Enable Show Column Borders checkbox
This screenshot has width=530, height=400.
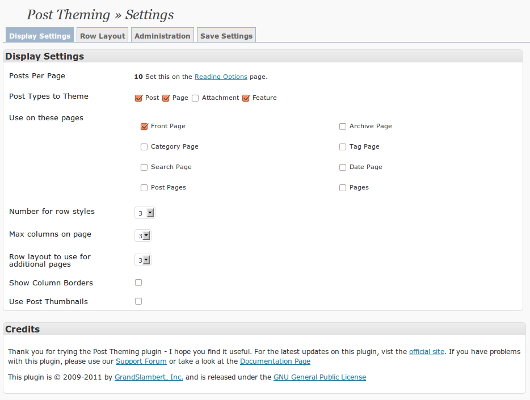tap(138, 282)
